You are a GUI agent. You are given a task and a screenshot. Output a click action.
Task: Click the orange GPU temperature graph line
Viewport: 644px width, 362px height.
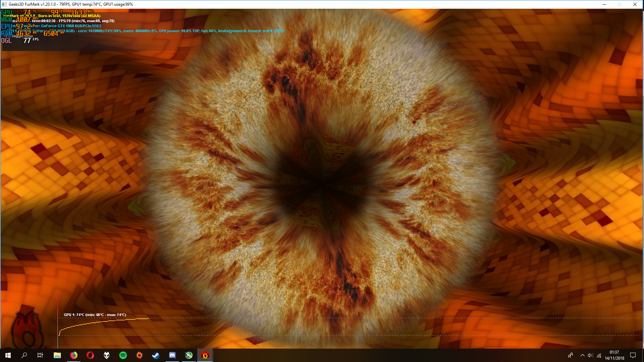click(104, 321)
